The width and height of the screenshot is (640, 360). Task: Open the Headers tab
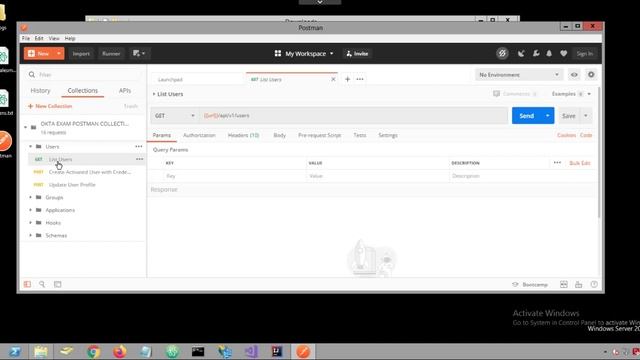pos(243,135)
